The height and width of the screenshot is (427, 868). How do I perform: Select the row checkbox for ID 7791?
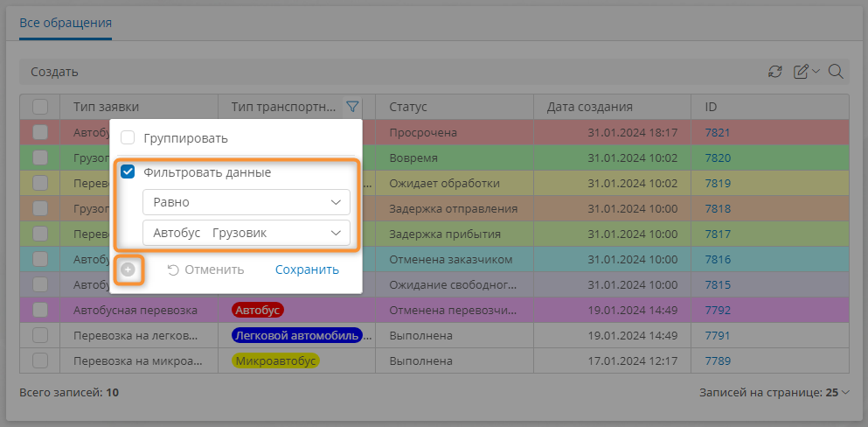[40, 336]
